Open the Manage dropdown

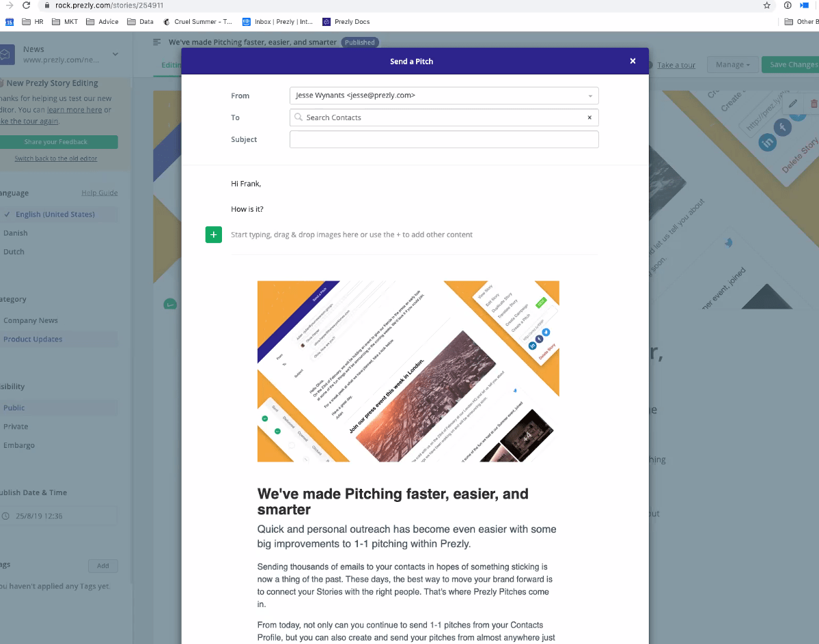tap(732, 64)
